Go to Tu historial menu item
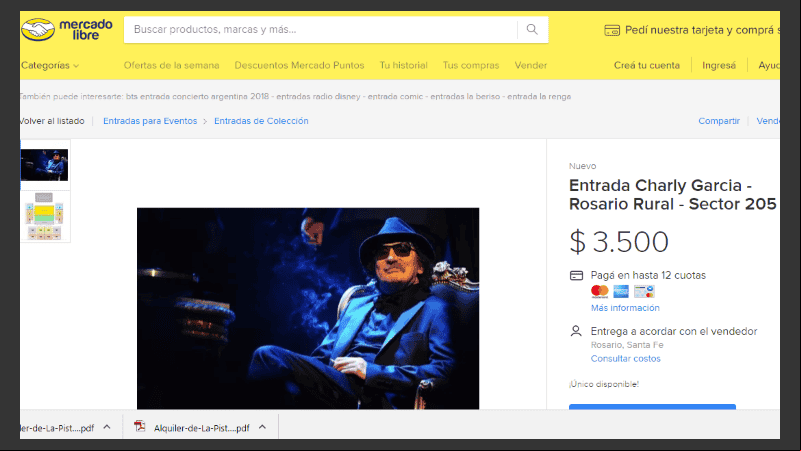This screenshot has height=451, width=801. coord(404,65)
